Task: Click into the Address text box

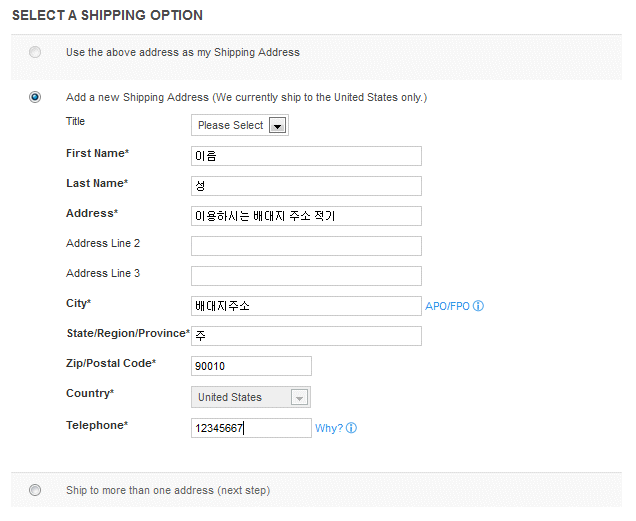Action: coord(306,216)
